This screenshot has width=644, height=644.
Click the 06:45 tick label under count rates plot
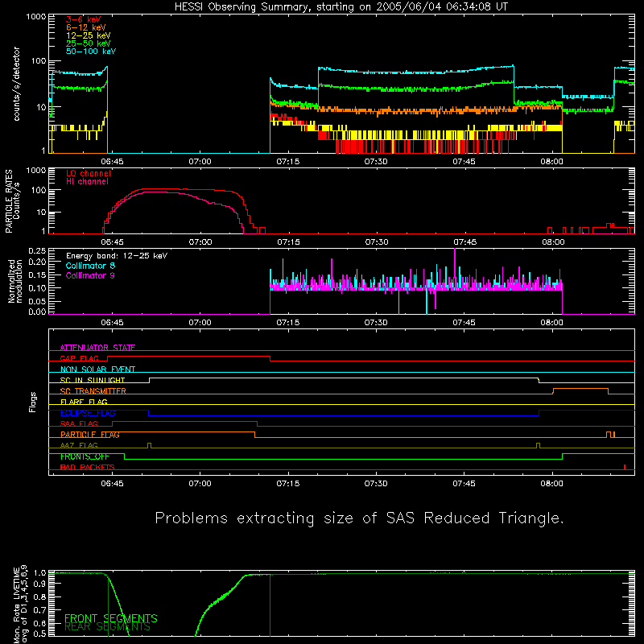[112, 162]
